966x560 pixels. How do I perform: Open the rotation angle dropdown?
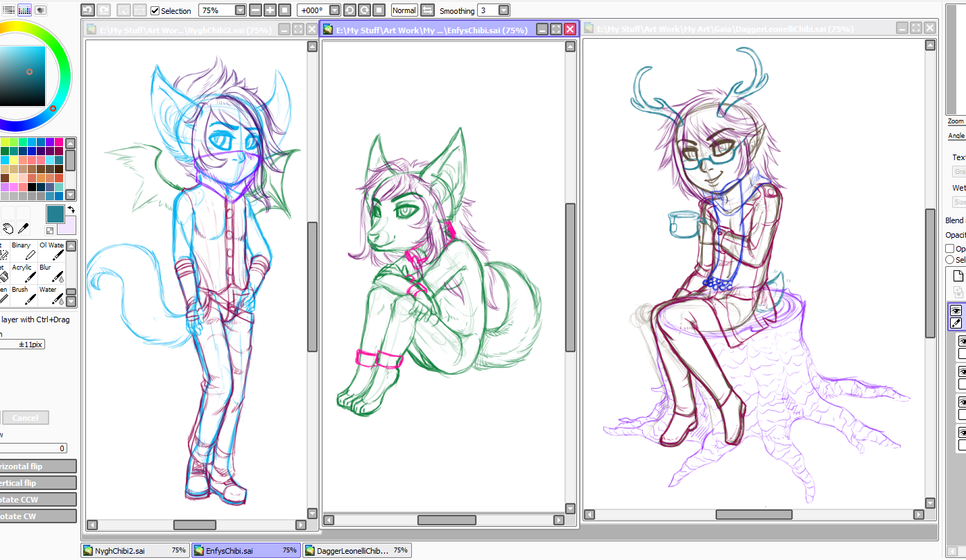tap(334, 10)
